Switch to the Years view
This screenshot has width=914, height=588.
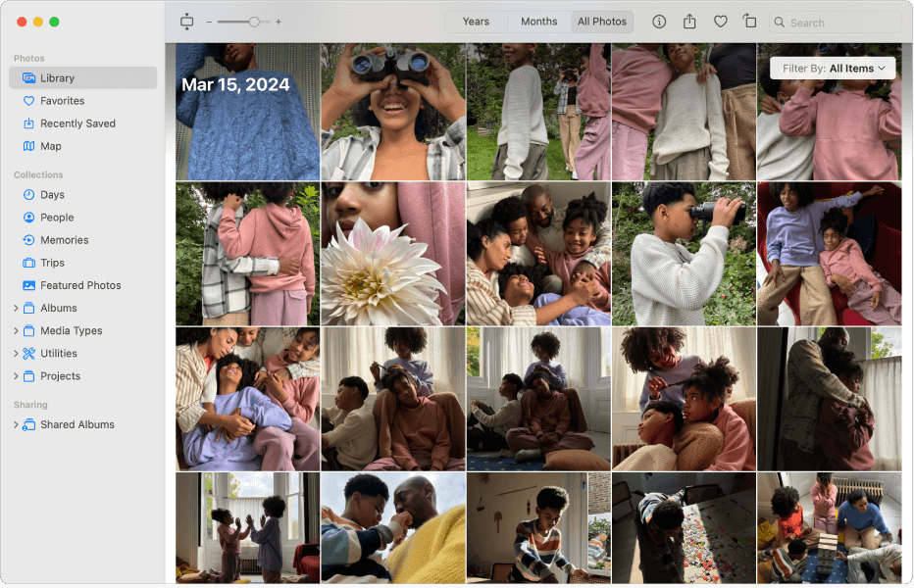point(476,22)
